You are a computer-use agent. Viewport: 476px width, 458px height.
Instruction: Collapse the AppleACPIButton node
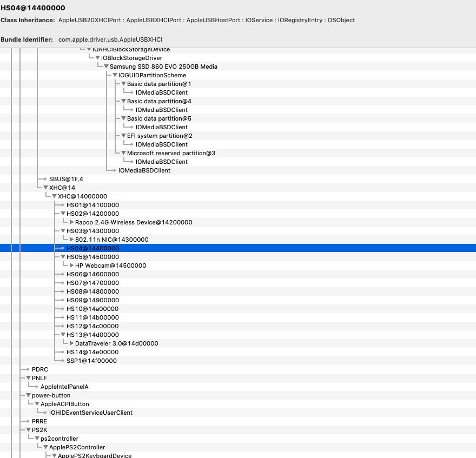point(37,404)
